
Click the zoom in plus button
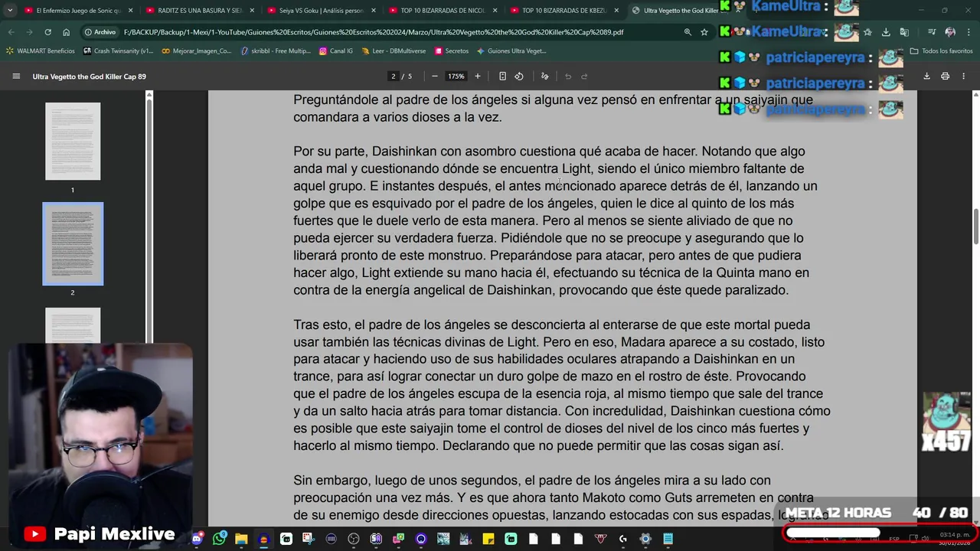click(x=478, y=77)
